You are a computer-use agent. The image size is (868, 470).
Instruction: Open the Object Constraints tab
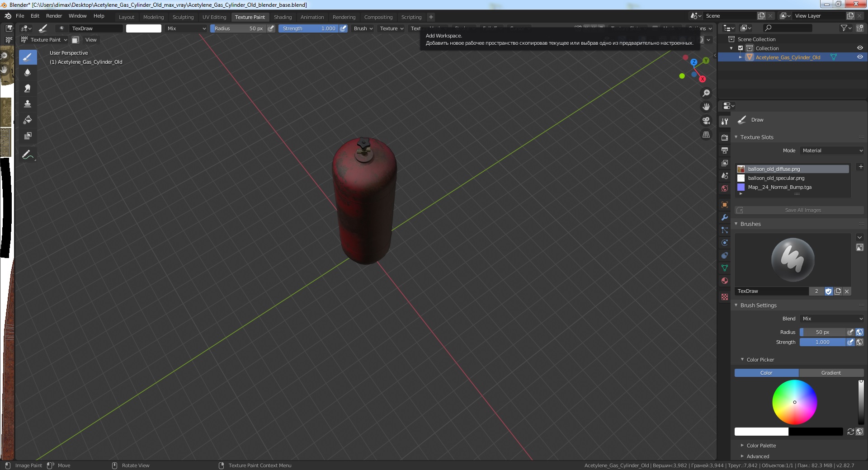pos(725,255)
